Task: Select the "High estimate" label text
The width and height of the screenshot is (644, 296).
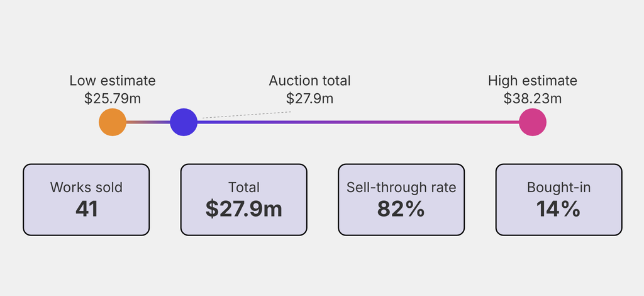Action: click(x=533, y=81)
